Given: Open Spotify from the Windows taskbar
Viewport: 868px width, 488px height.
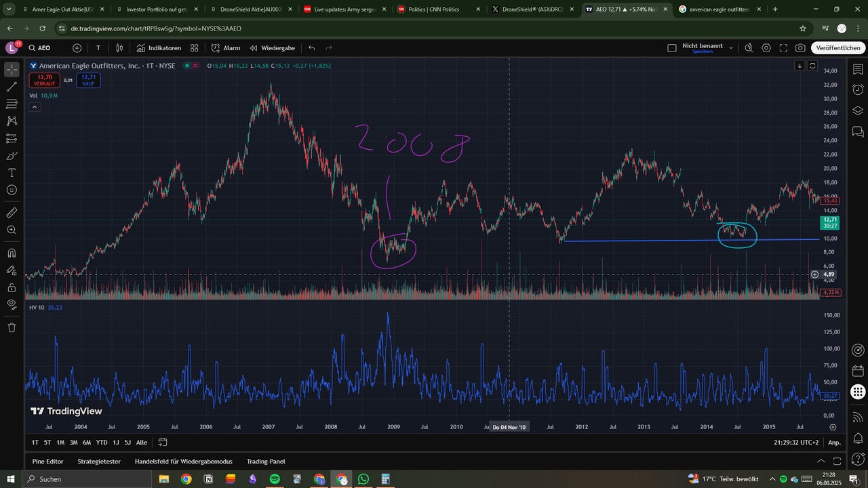Looking at the screenshot, I should click(275, 479).
